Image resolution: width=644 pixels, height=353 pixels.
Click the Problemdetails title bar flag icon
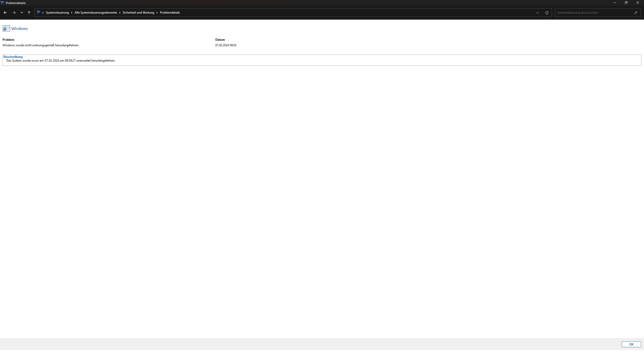(x=3, y=3)
